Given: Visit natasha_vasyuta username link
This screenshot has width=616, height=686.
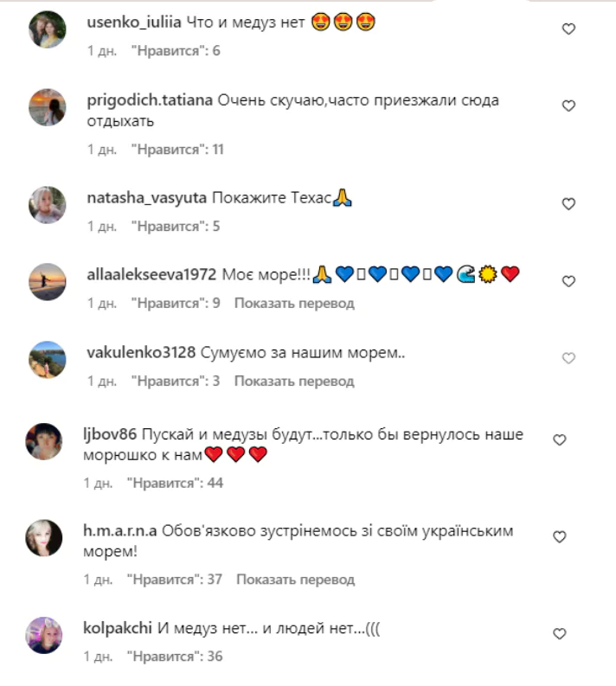Looking at the screenshot, I should [146, 198].
